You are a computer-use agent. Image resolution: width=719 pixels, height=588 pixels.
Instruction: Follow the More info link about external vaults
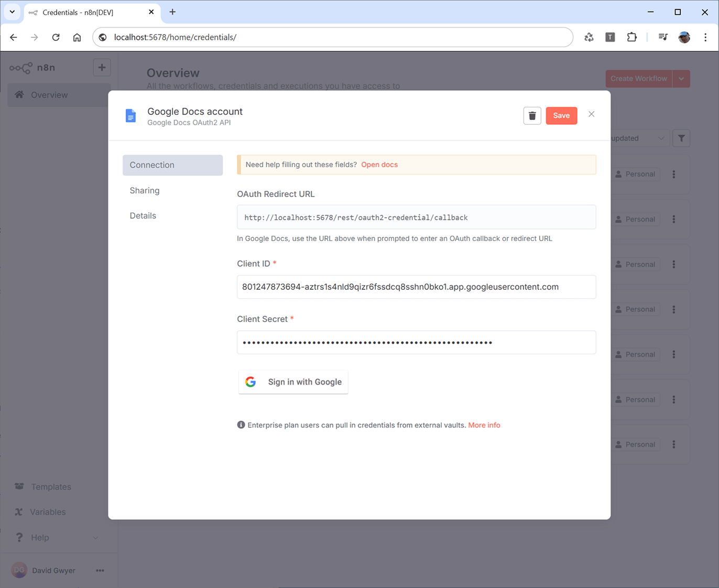[484, 425]
